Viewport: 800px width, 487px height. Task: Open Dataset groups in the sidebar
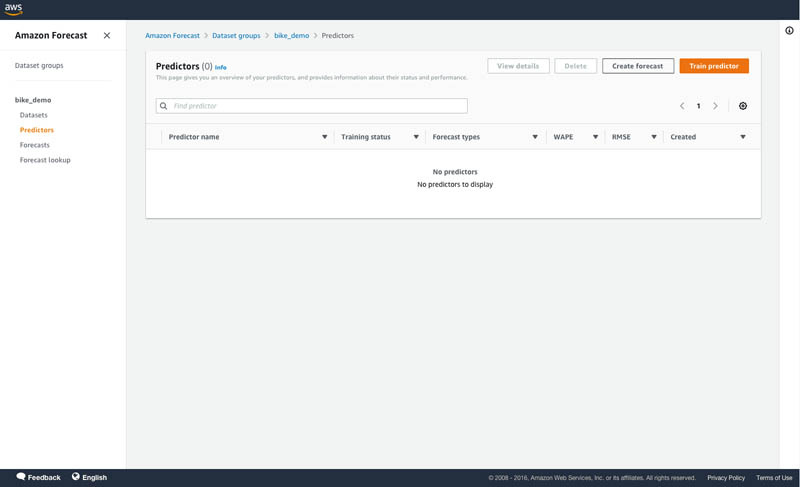pos(39,65)
